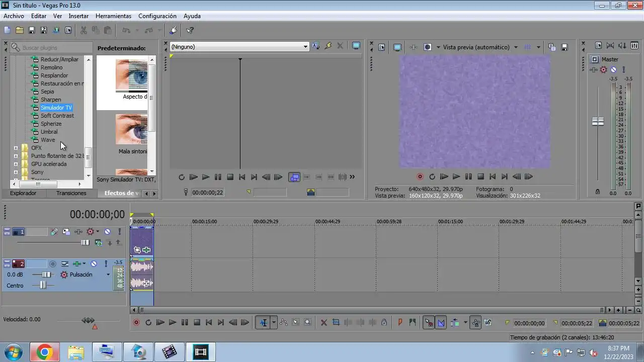This screenshot has height=362, width=644.
Task: Click the Trim icon in timeline toolbar
Action: point(336,323)
